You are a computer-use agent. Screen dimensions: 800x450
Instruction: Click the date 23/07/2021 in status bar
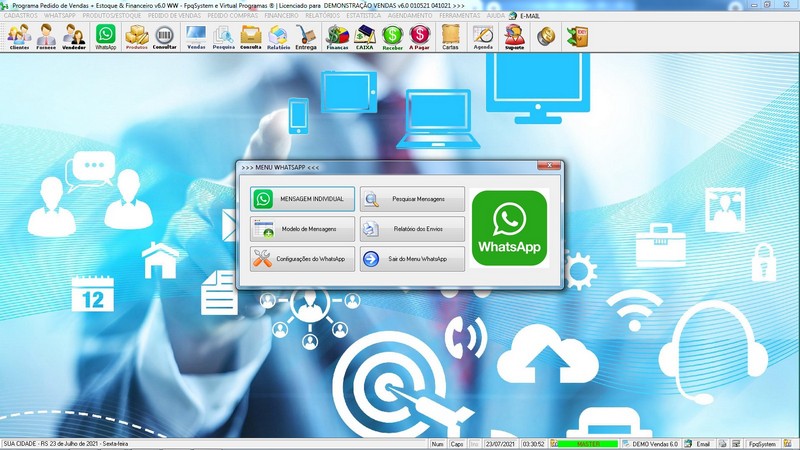pyautogui.click(x=500, y=444)
